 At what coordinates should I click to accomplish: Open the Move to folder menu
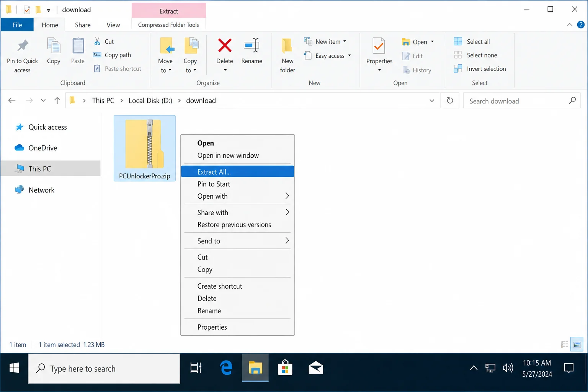pyautogui.click(x=165, y=56)
